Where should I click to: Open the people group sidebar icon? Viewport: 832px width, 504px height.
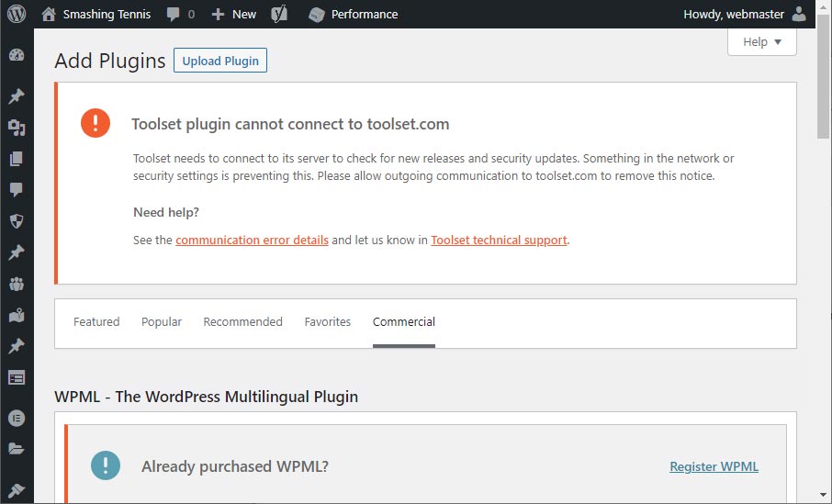[17, 284]
